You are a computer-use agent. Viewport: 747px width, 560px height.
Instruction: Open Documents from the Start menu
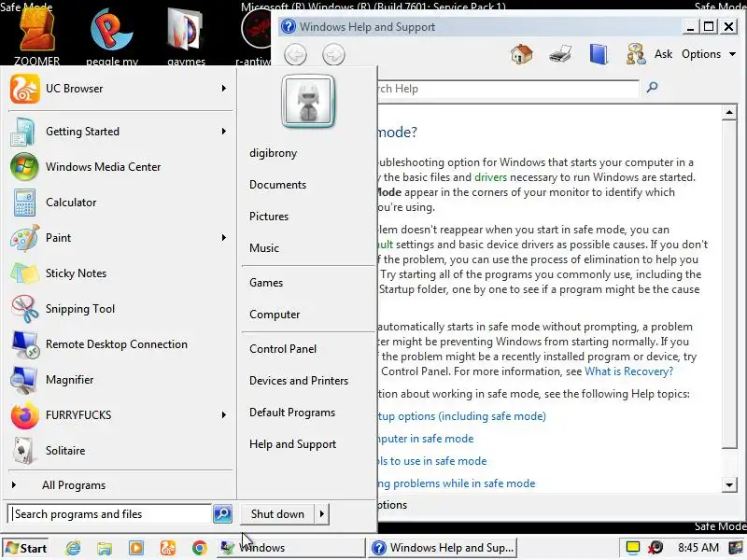(x=277, y=185)
